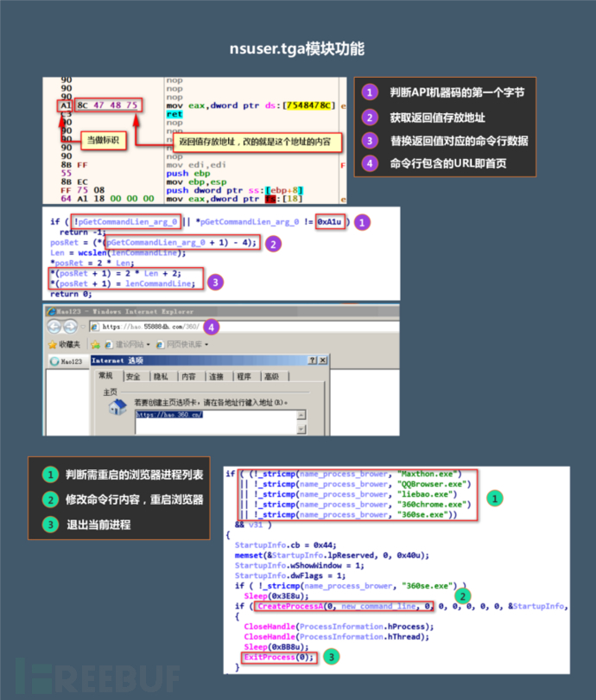This screenshot has width=596, height=700.
Task: Click the Back arrow in Internet Explorer
Action: 54,327
